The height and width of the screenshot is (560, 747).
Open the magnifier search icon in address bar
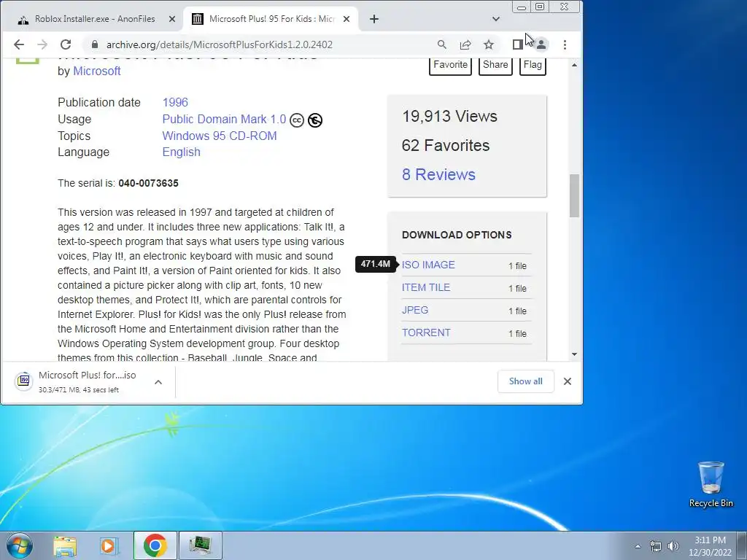click(441, 44)
